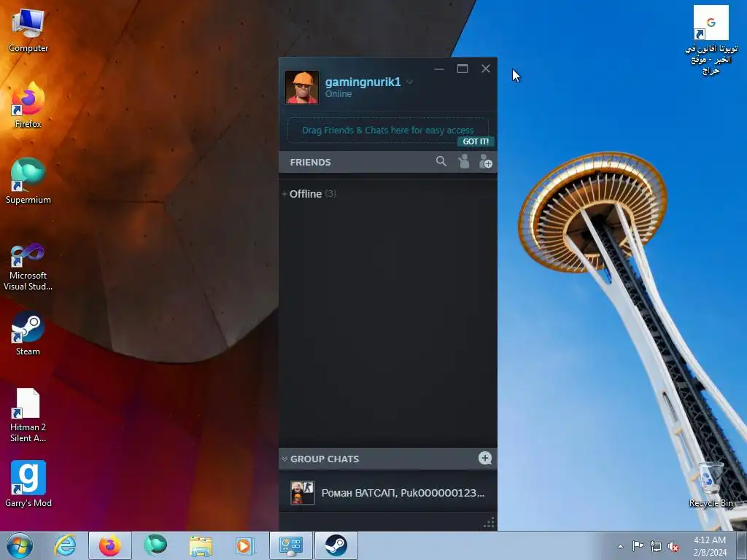This screenshot has width=747, height=560.
Task: Select the Firefox desktop shortcut
Action: (28, 105)
